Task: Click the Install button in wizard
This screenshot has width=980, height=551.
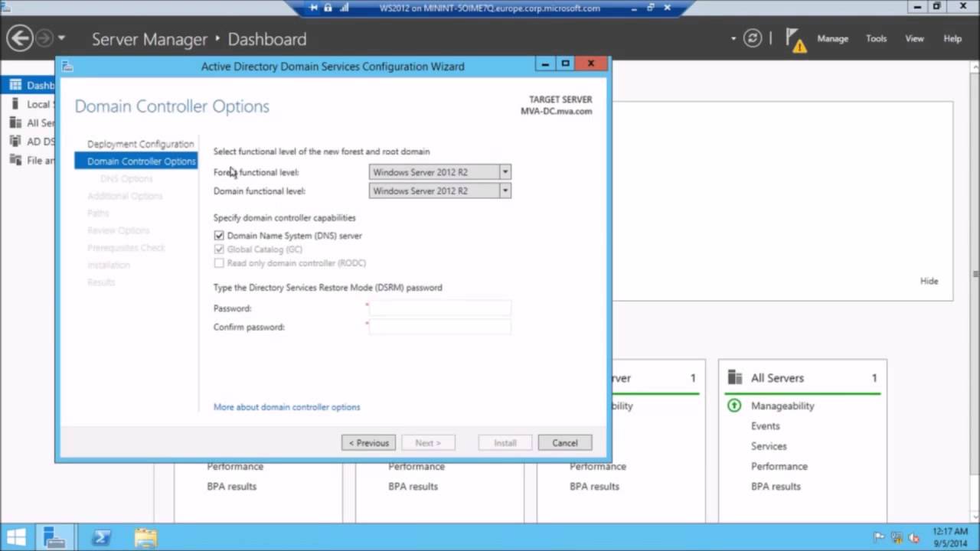Action: (505, 442)
